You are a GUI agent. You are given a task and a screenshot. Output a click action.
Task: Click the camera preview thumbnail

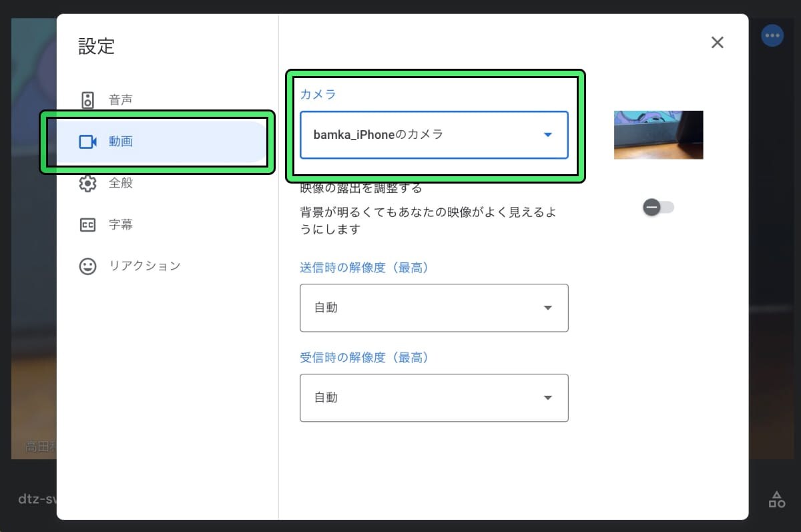(658, 135)
